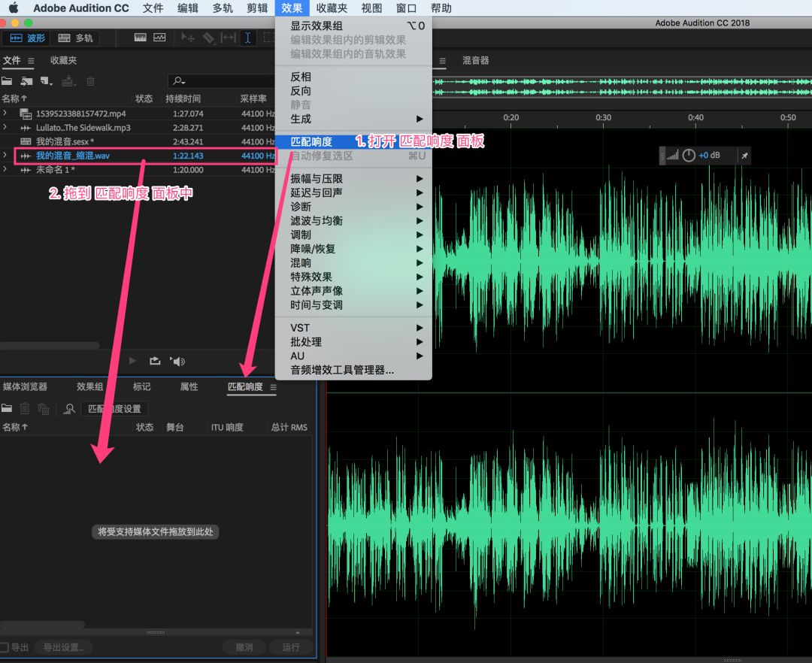Viewport: 812px width, 663px height.
Task: Toggle the auto-play speaker icon in file preview
Action: pos(177,361)
